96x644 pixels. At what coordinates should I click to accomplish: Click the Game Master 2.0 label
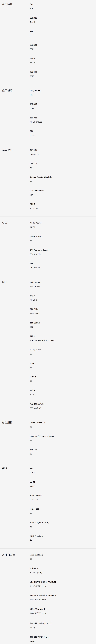coord(37,423)
